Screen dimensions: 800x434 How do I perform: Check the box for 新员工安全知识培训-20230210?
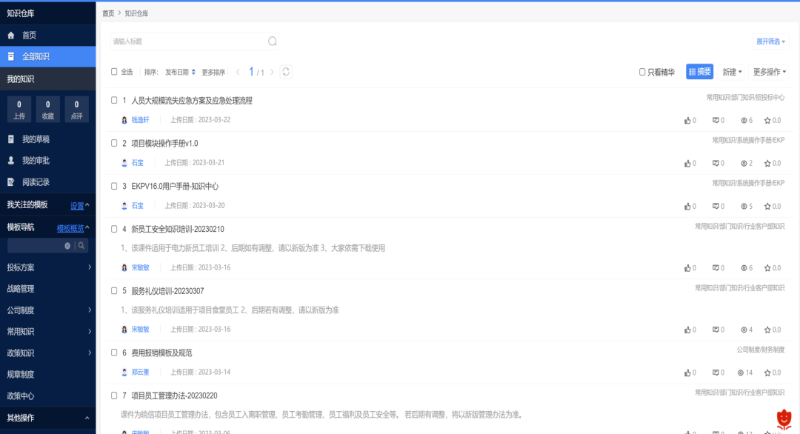coord(114,229)
